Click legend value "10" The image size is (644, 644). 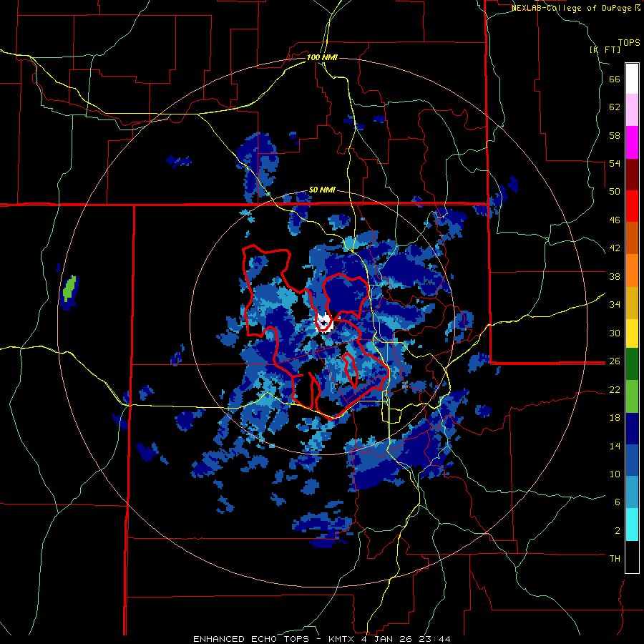coord(615,474)
